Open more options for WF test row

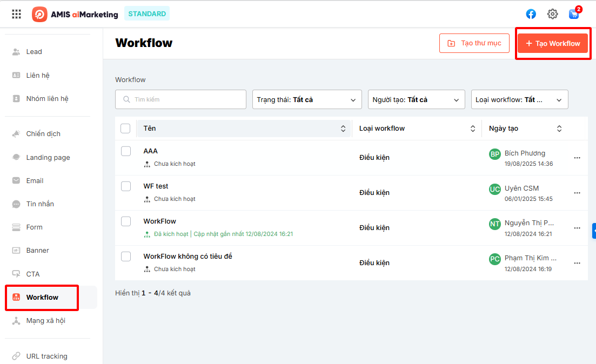coord(577,193)
